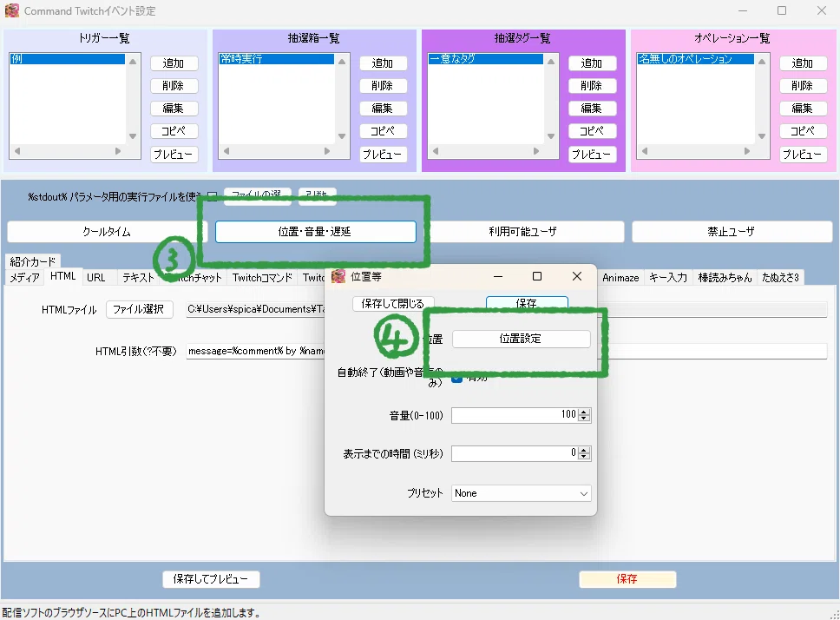Switch to the たぬえさ3 tab
Screen dimensions: 840x620
[780, 278]
